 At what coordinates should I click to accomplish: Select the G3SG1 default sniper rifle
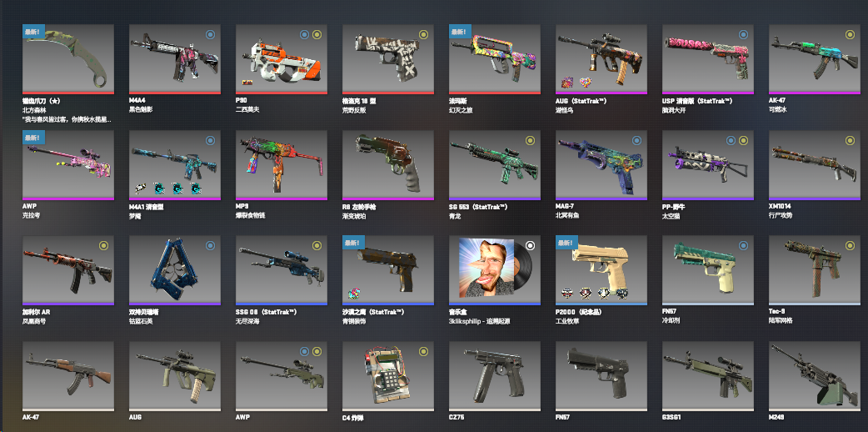pos(708,376)
